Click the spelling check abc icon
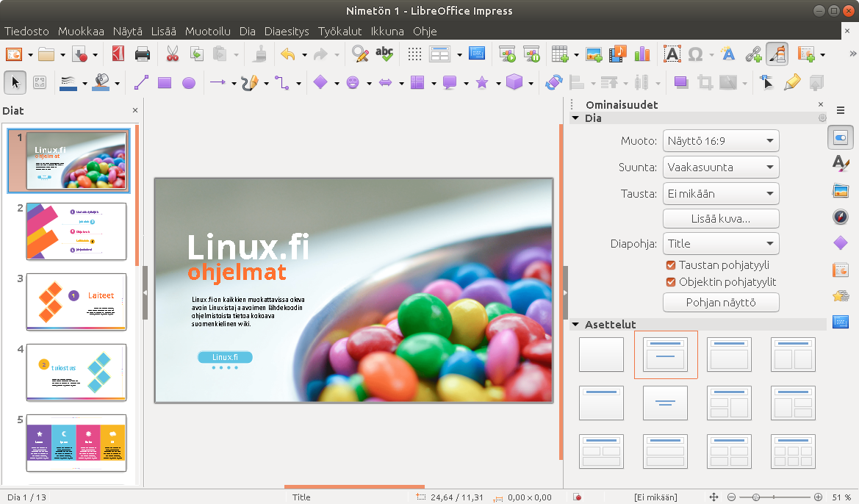 pos(384,54)
